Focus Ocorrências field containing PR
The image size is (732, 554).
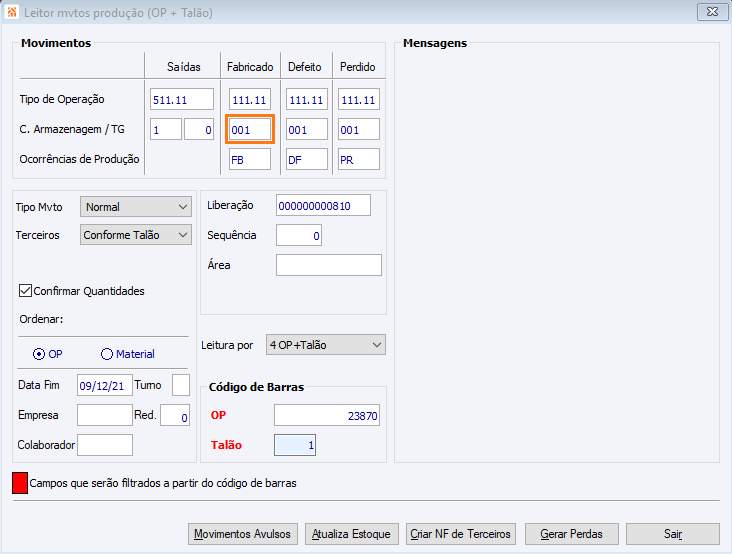pos(359,159)
